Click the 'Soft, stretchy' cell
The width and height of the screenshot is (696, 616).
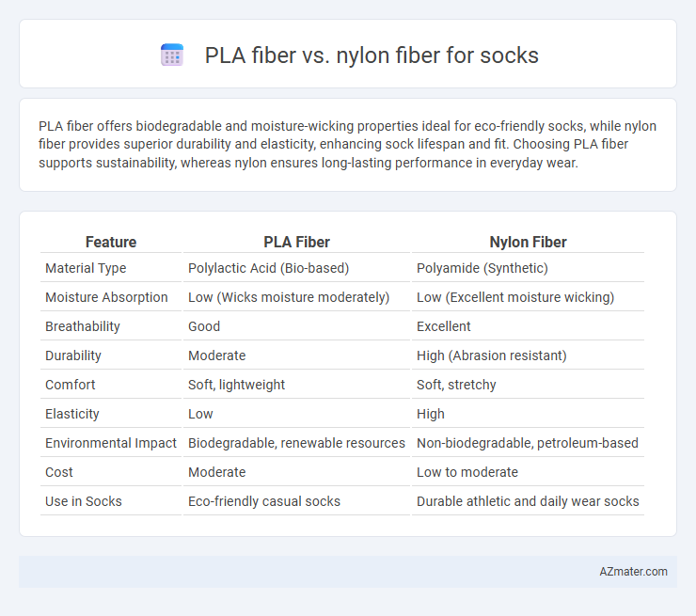(456, 385)
